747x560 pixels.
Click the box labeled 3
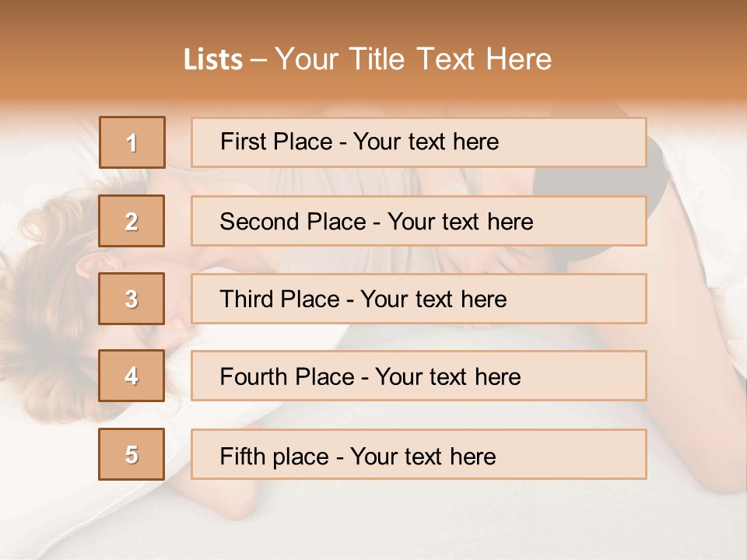click(132, 299)
